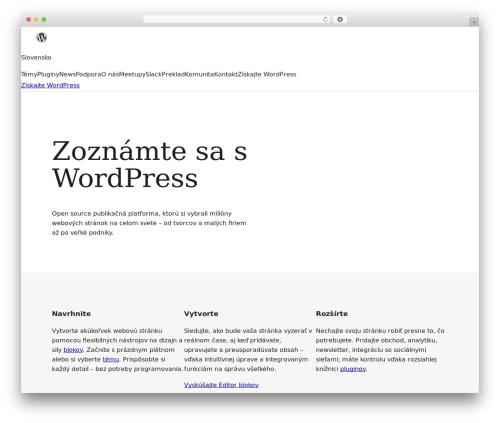This screenshot has height=423, width=500.
Task: Open News in the navigation menu
Action: coord(67,74)
